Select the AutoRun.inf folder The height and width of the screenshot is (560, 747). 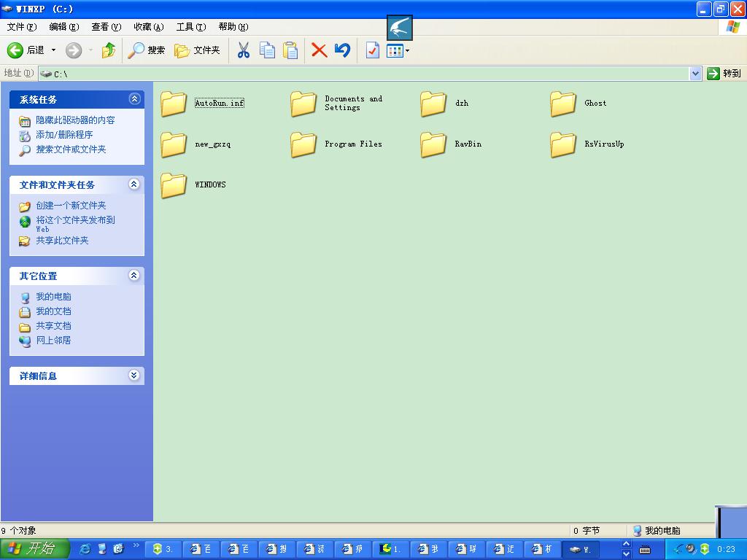click(203, 104)
